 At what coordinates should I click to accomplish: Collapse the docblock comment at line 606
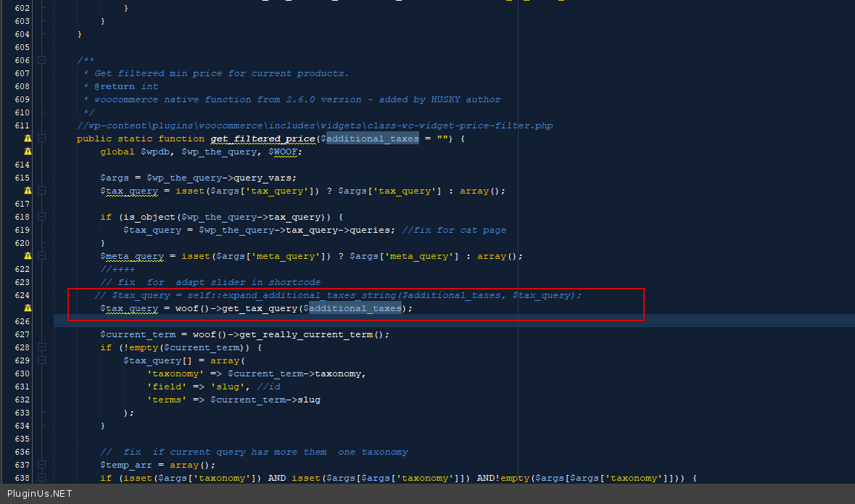click(x=41, y=60)
